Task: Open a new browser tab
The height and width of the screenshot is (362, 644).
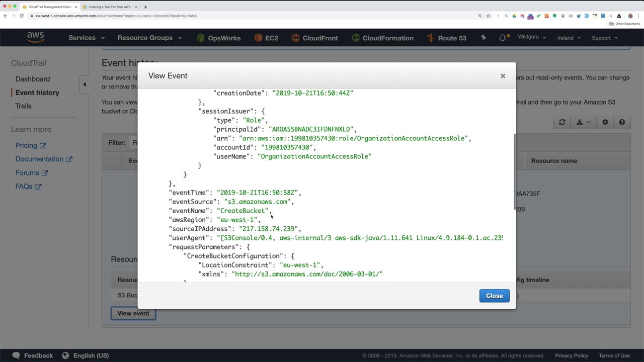Action: [x=145, y=7]
